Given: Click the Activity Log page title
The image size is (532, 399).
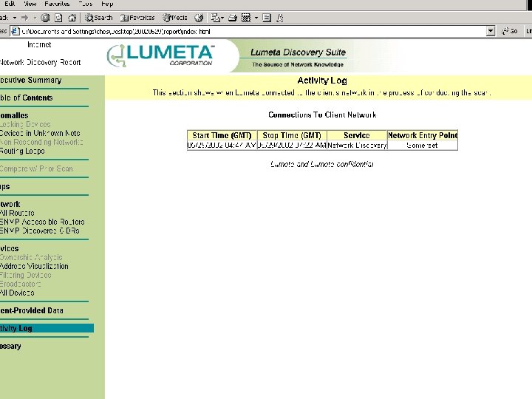Looking at the screenshot, I should coord(322,81).
